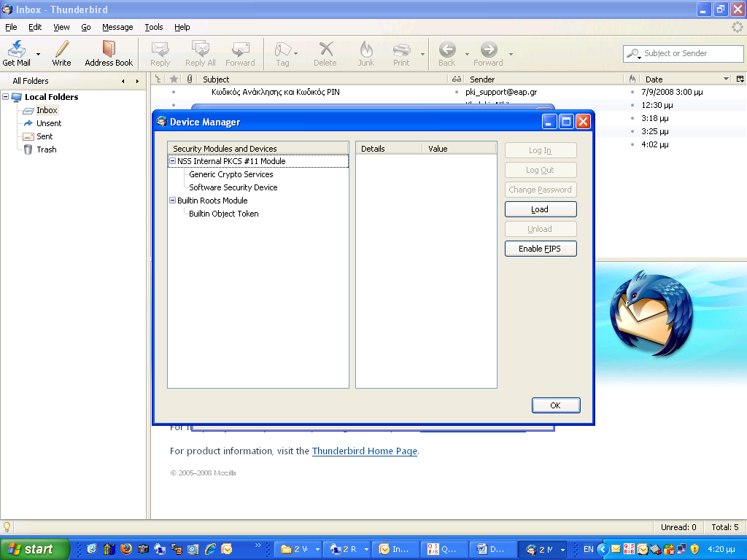Select the Software Security Device entry
The image size is (747, 560).
tap(233, 187)
